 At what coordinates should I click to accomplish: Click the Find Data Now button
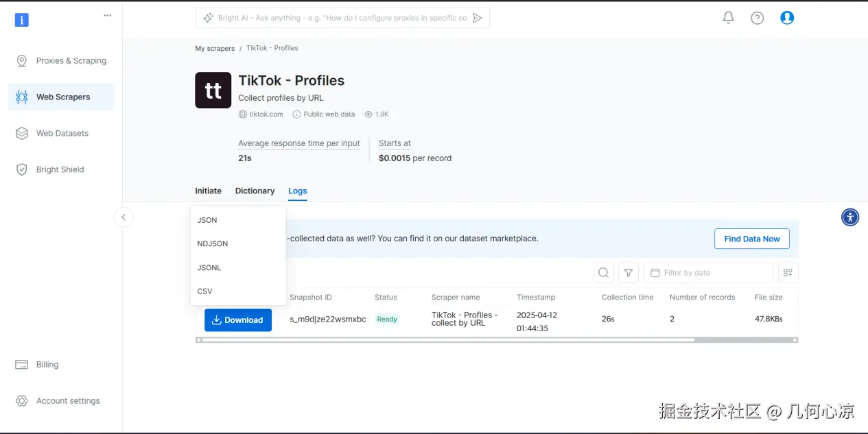[x=751, y=239]
